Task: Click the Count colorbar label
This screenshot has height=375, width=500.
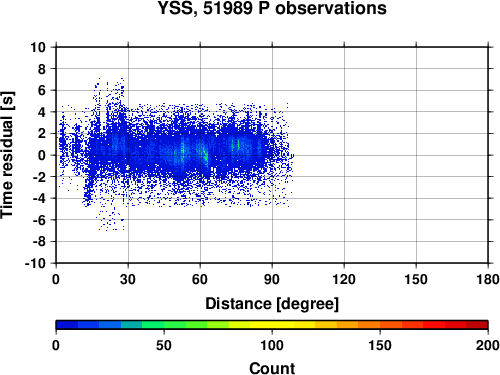Action: coord(272,368)
